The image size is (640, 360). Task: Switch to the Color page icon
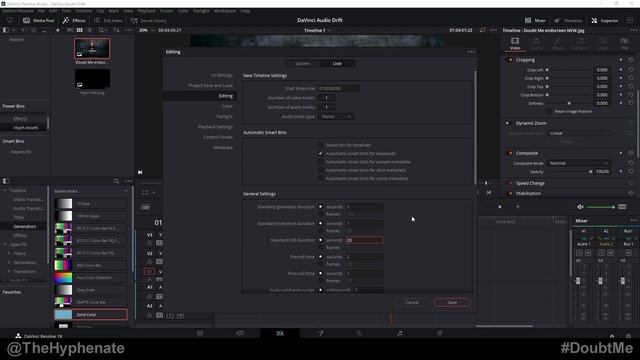[360, 333]
